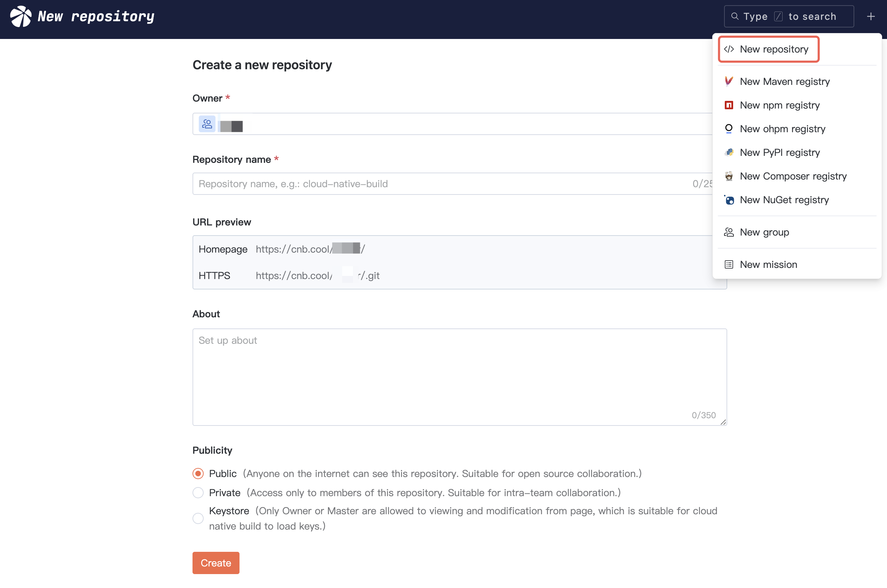887x588 pixels.
Task: Click the PyPI python icon
Action: 729,152
